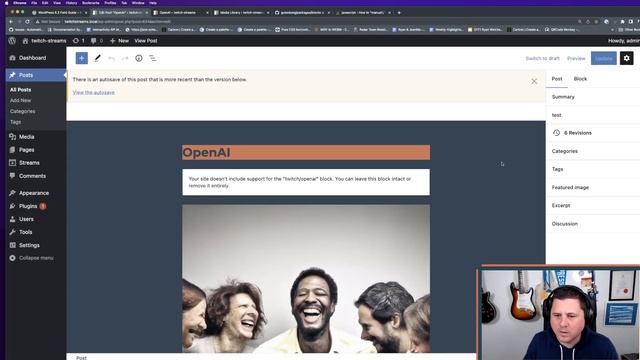Toggle the block inserter plus button
The width and height of the screenshot is (640, 360).
pyautogui.click(x=82, y=58)
